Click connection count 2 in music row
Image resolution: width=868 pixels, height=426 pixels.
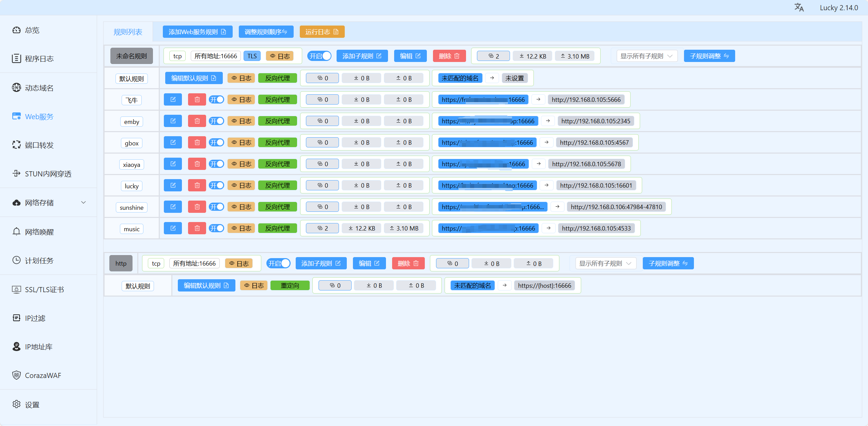coord(322,228)
